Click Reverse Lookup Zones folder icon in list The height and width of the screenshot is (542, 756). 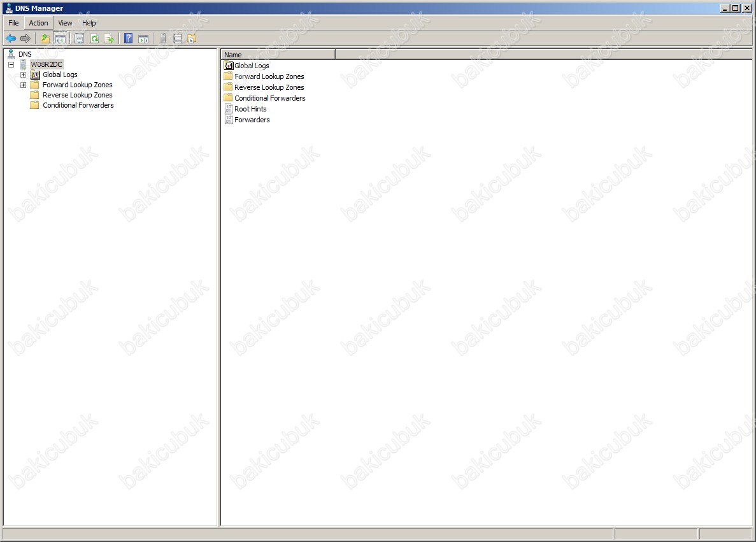click(229, 87)
